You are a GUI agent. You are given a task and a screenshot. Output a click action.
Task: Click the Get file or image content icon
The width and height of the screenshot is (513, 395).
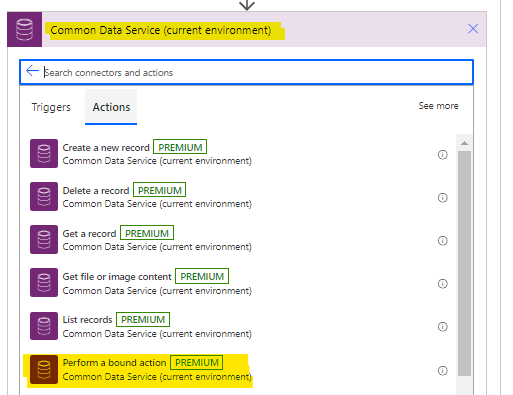44,282
